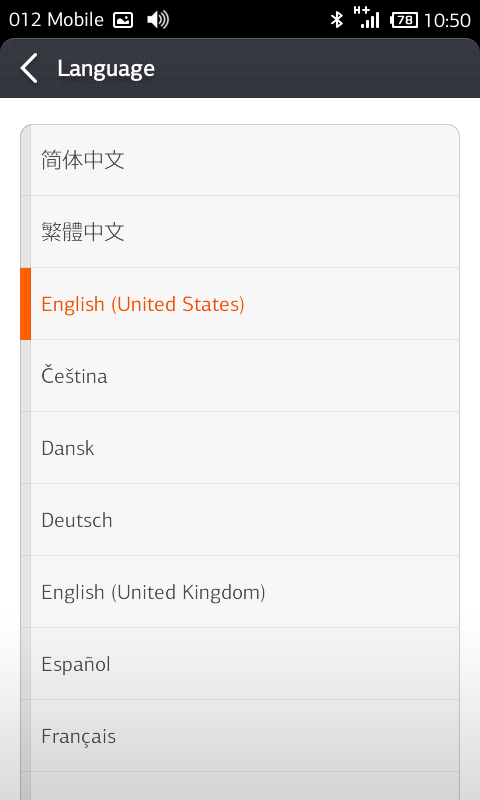Image resolution: width=480 pixels, height=800 pixels.
Task: Tap the 10:50 clock display
Action: 447,20
